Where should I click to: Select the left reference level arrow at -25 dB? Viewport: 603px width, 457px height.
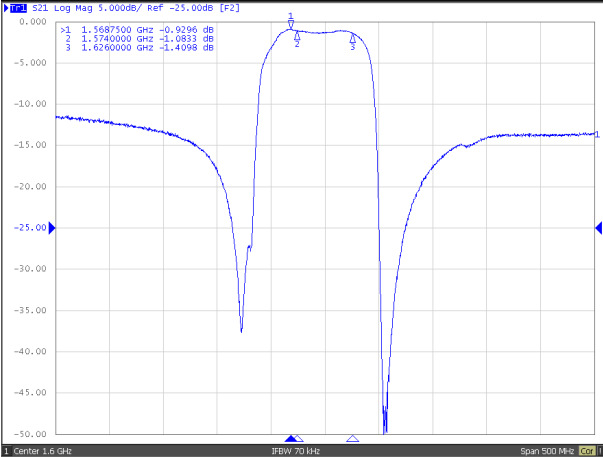52,228
